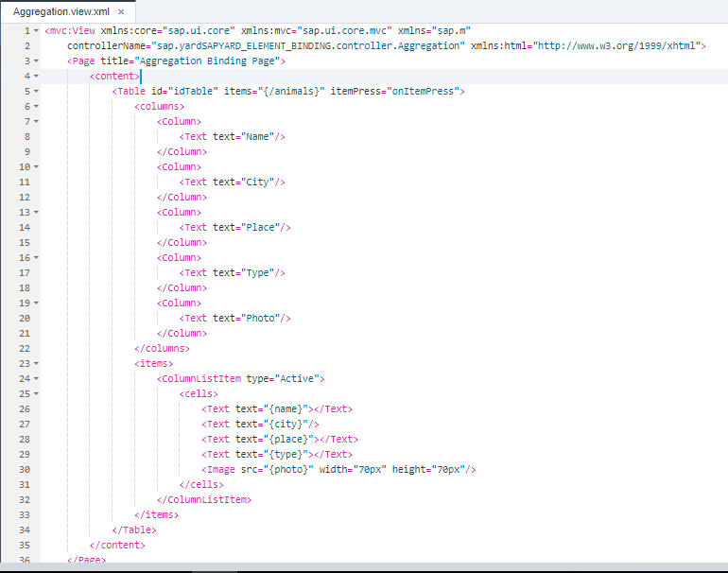The height and width of the screenshot is (573, 728).
Task: Click the text="{type}" binding
Action: 271,455
